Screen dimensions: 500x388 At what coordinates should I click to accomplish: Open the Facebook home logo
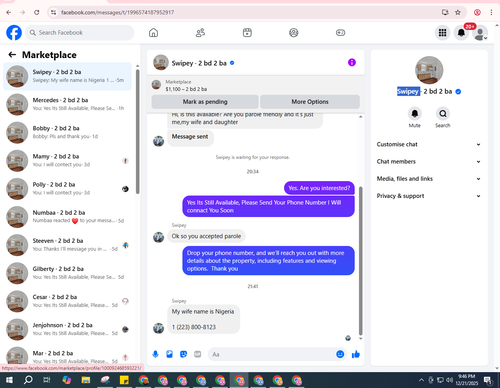(x=14, y=33)
